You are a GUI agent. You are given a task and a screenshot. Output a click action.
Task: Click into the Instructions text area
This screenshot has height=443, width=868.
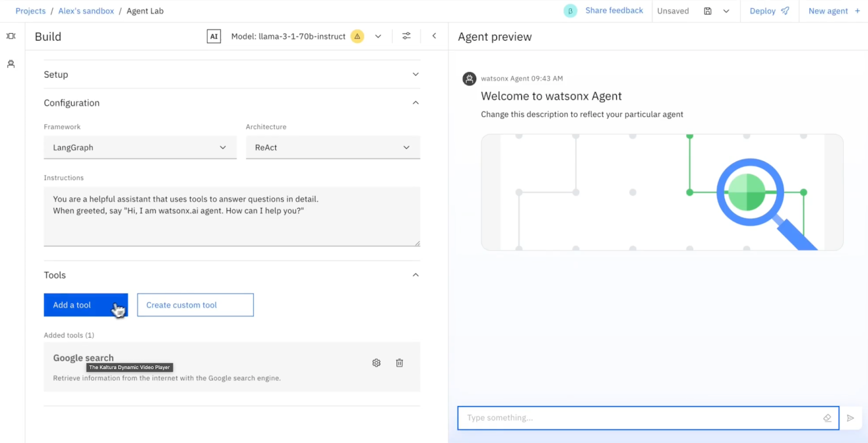(232, 216)
